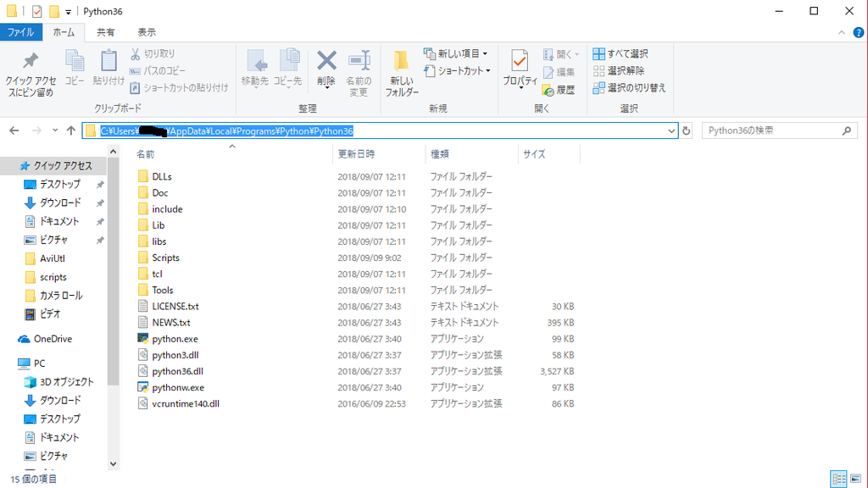Open the File tab
Screen dimensions: 868x488
tap(20, 32)
